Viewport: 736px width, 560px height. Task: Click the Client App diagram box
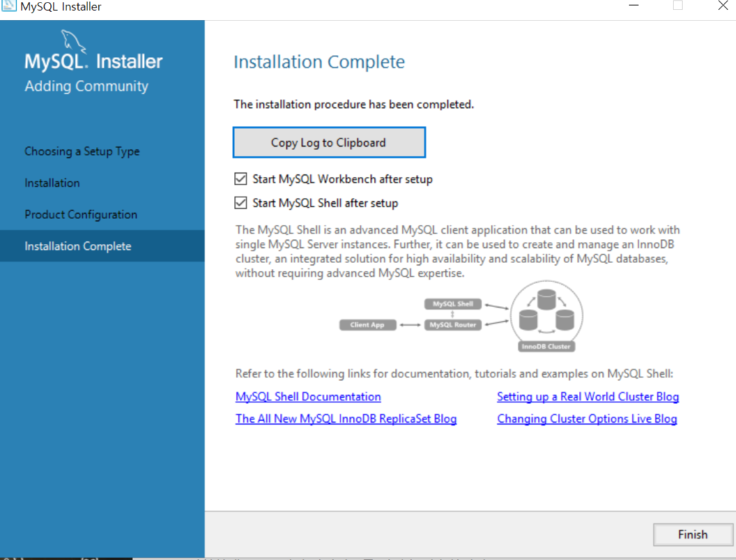367,324
